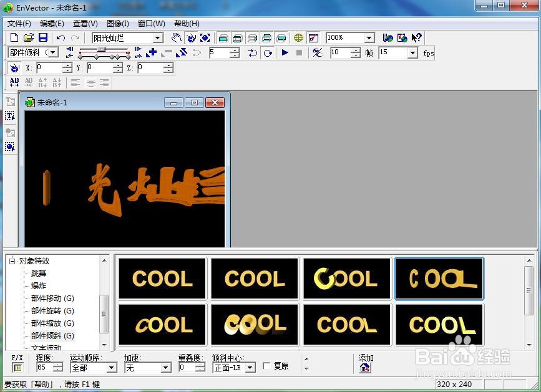
Task: Click the red-check preview settings icon
Action: click(313, 38)
